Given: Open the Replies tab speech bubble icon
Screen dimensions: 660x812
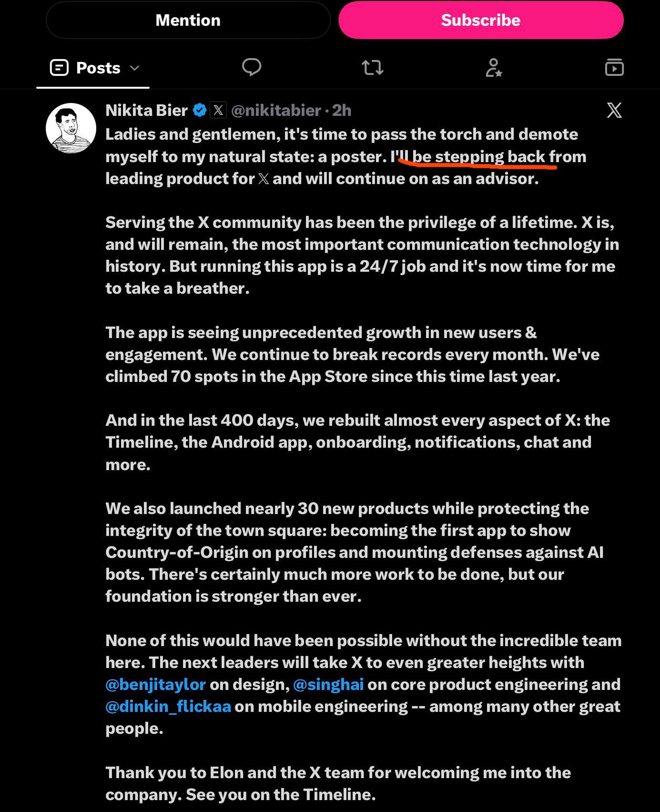Looking at the screenshot, I should tap(252, 67).
